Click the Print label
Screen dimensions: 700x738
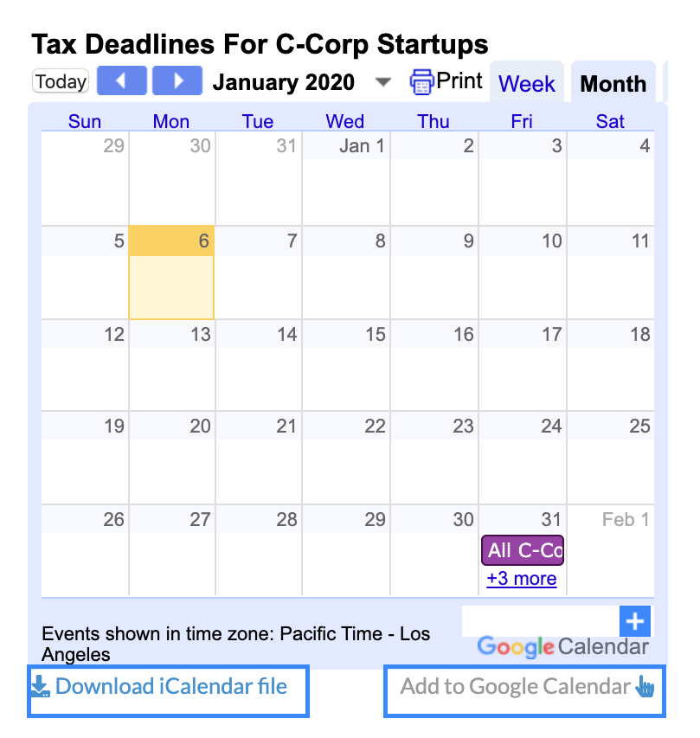point(459,80)
